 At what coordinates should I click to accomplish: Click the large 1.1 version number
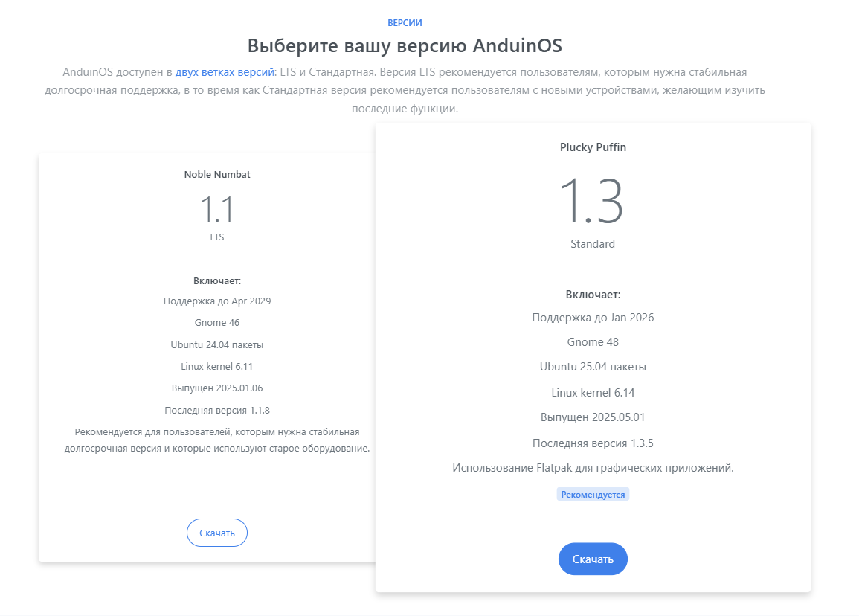[x=216, y=210]
